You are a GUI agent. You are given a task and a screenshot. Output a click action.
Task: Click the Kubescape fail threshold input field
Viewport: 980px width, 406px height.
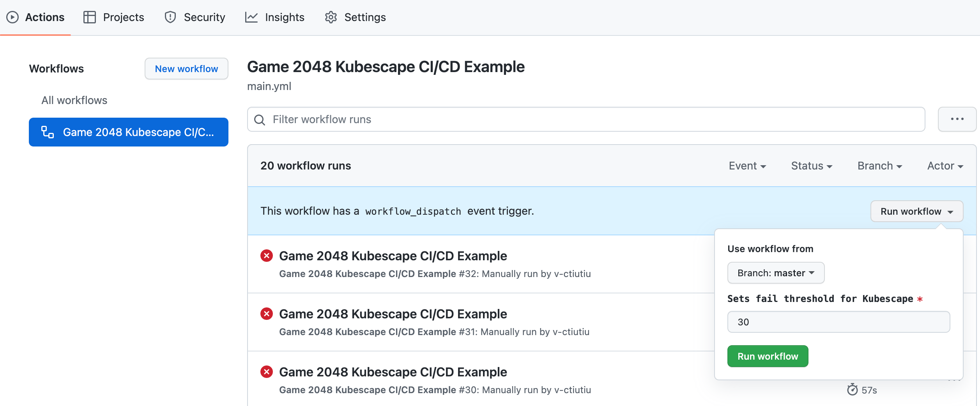(838, 322)
